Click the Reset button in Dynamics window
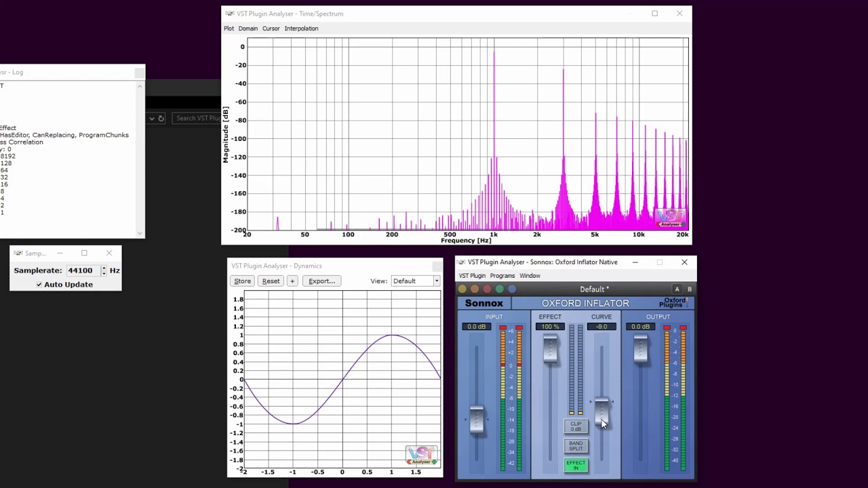The height and width of the screenshot is (488, 868). pos(271,281)
